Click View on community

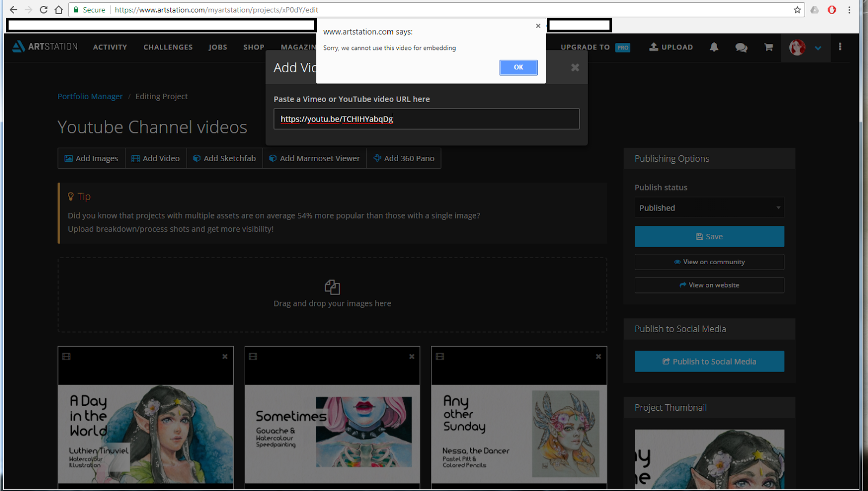(710, 262)
